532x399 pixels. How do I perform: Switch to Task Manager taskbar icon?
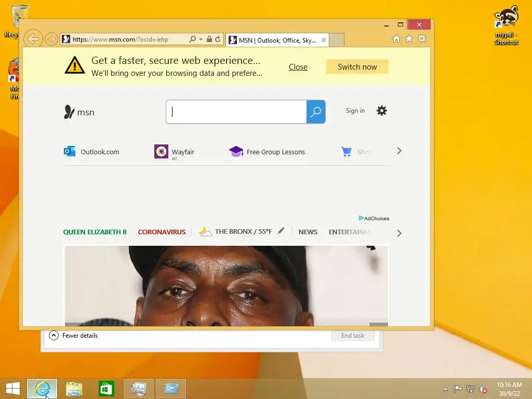coord(138,389)
